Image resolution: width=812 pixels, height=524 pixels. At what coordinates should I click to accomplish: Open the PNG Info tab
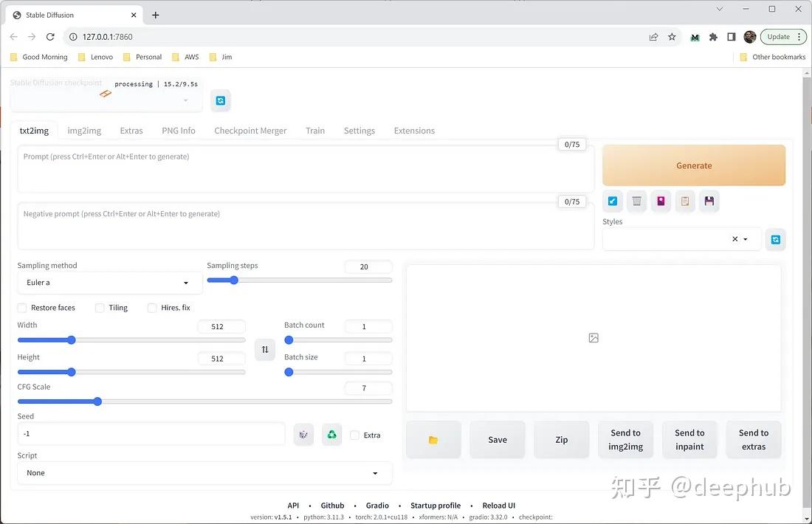click(179, 131)
